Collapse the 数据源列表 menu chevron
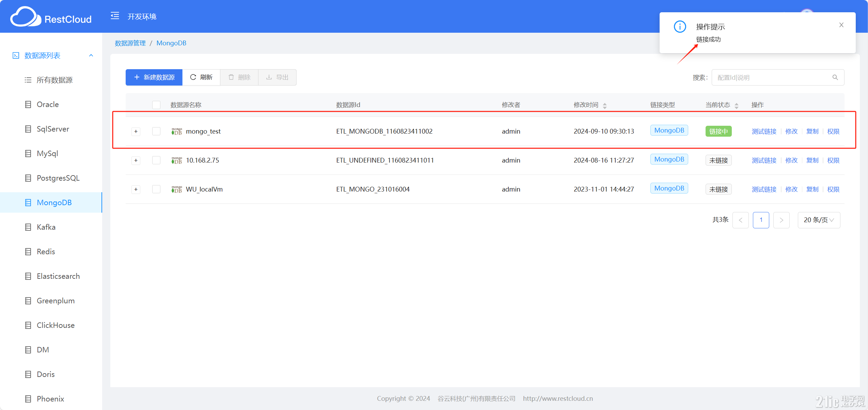The image size is (868, 410). tap(91, 55)
